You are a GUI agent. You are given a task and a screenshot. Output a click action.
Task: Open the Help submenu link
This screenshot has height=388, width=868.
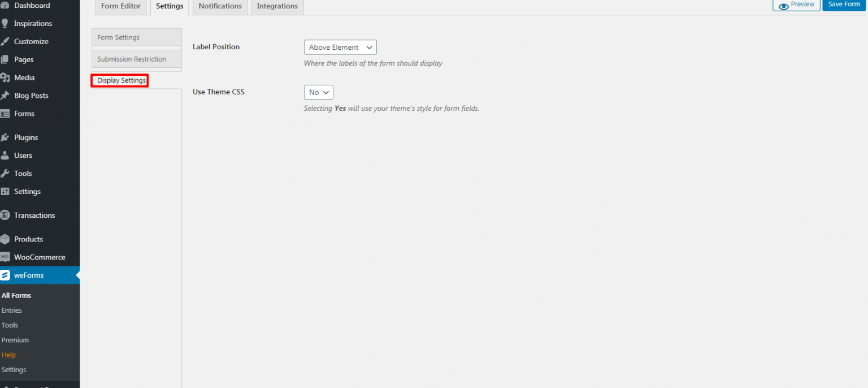tap(8, 355)
